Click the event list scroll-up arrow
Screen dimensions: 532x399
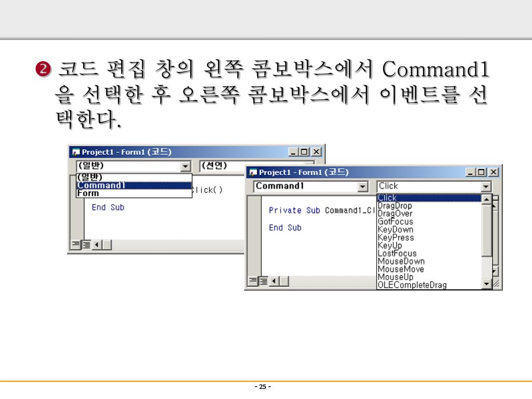[x=486, y=199]
